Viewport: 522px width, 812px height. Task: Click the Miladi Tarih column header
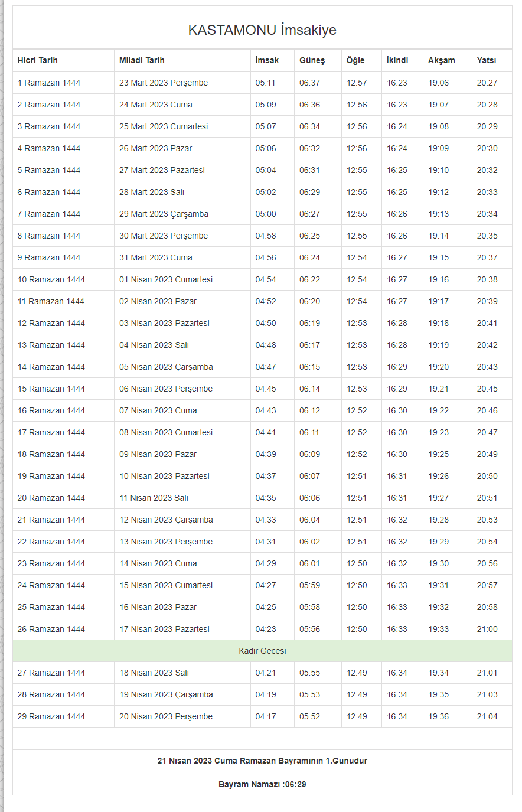pos(142,60)
